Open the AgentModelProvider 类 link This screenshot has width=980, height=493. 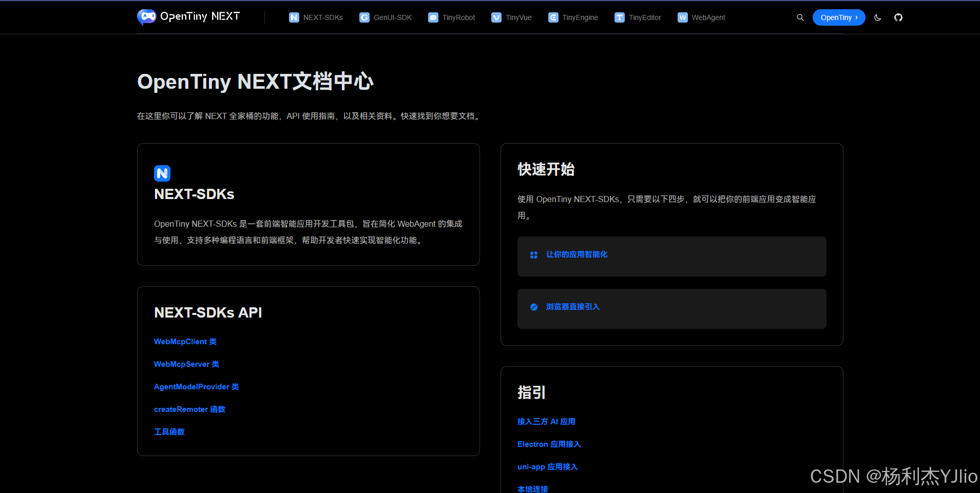pyautogui.click(x=197, y=387)
